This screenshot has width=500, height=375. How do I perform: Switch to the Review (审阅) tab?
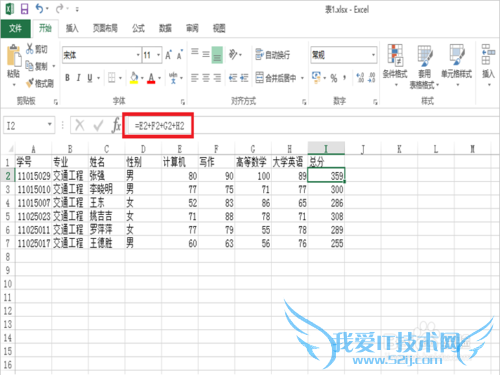coord(192,28)
